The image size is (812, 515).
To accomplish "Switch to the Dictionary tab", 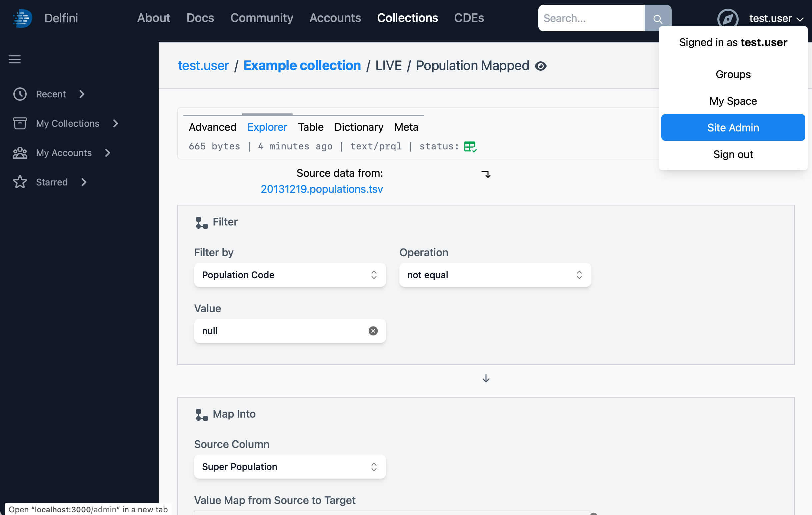I will pos(358,127).
